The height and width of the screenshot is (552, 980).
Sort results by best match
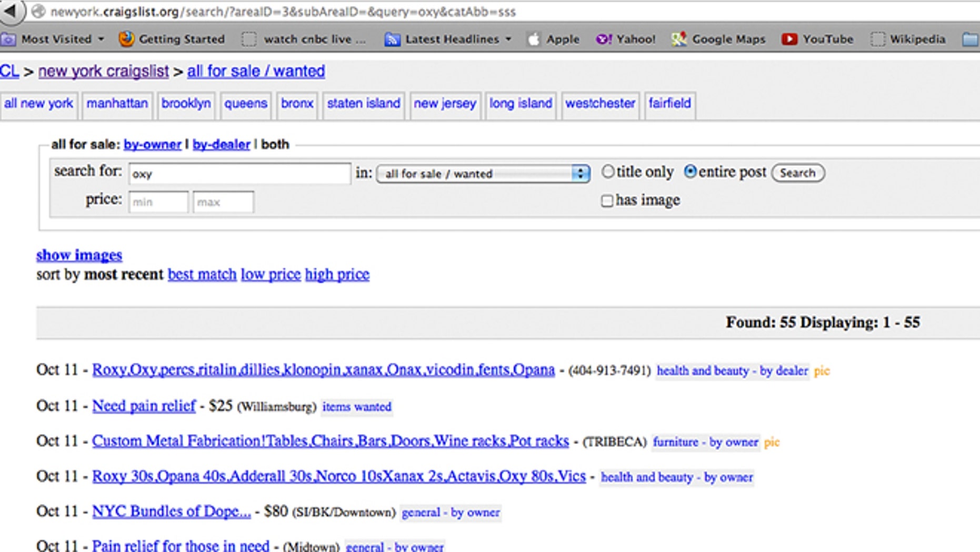(202, 274)
